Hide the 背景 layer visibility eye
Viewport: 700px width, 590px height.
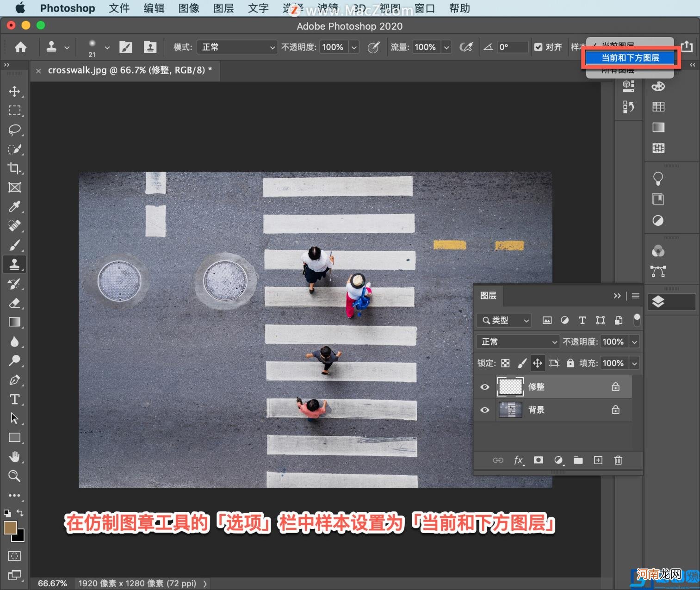(485, 410)
